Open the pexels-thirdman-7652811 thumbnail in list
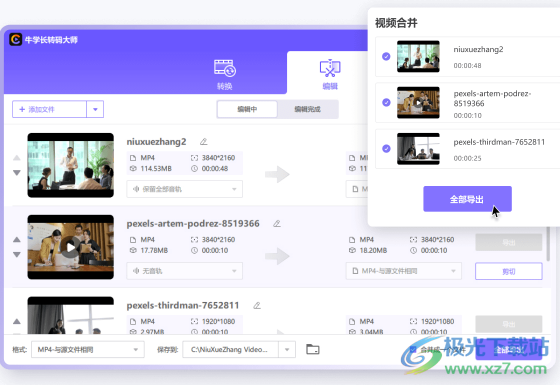 coord(71,315)
